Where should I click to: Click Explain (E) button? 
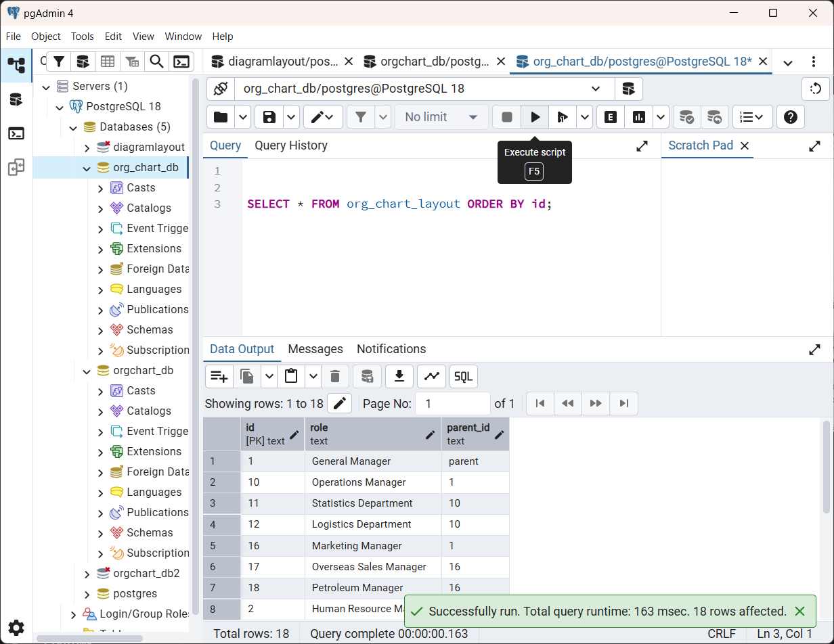(610, 117)
